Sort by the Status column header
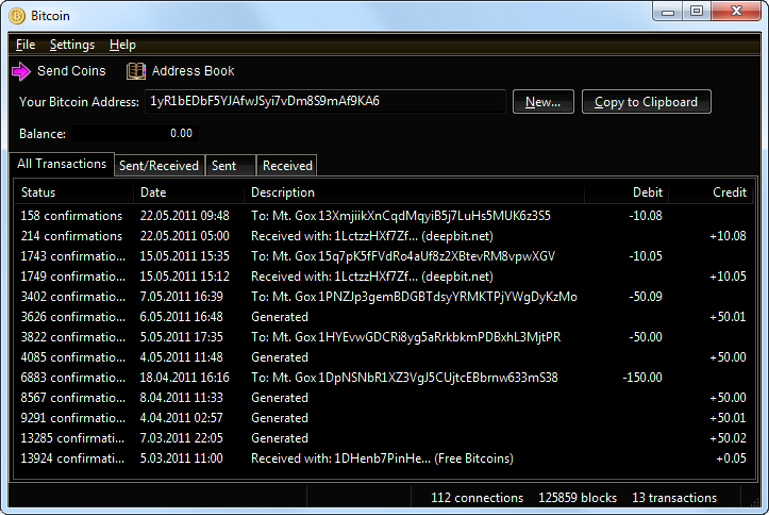The width and height of the screenshot is (769, 515). [74, 192]
